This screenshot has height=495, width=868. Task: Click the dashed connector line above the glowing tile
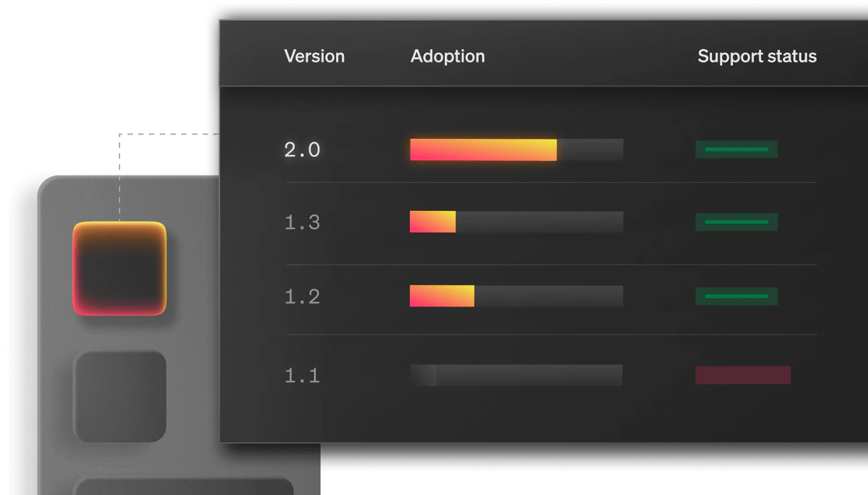pyautogui.click(x=119, y=192)
